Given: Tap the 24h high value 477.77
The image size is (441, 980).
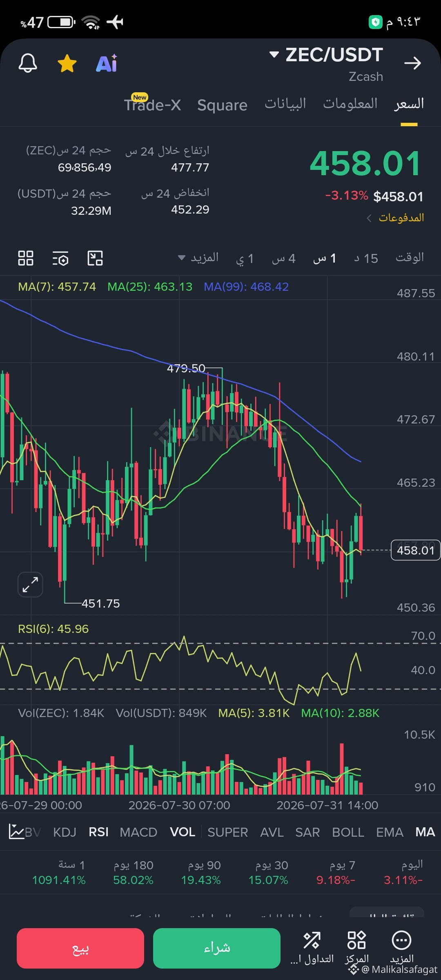Looking at the screenshot, I should (190, 167).
